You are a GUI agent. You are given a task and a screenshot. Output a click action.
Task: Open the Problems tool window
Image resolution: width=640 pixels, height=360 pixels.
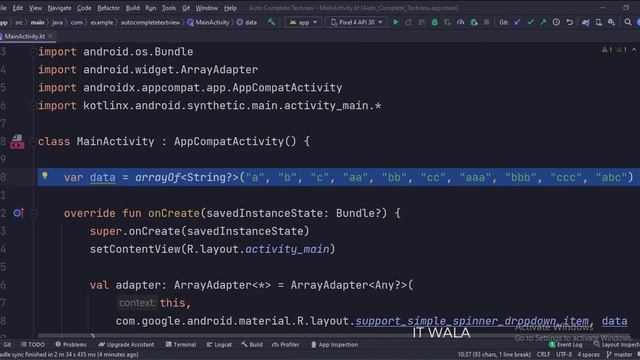coord(71,344)
